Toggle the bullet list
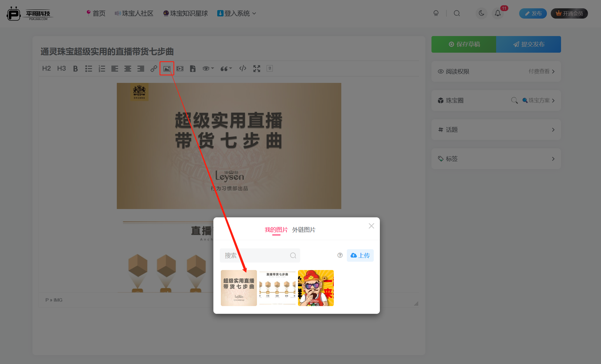This screenshot has width=601, height=364. coord(89,68)
